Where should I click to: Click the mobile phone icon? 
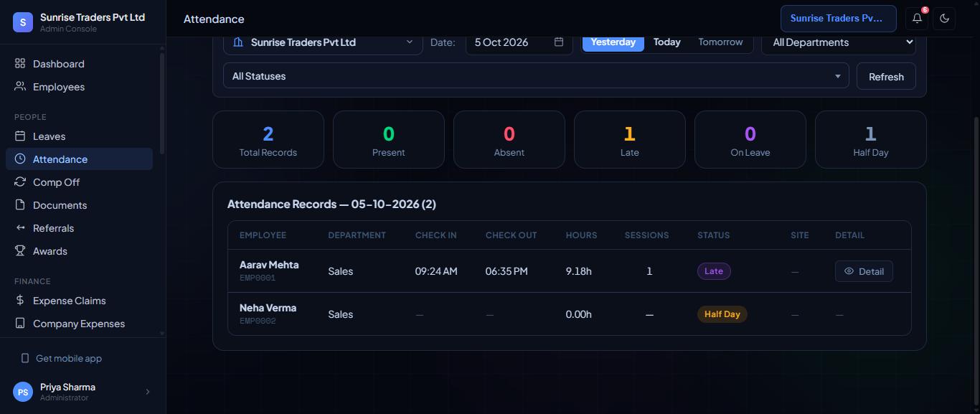[25, 359]
